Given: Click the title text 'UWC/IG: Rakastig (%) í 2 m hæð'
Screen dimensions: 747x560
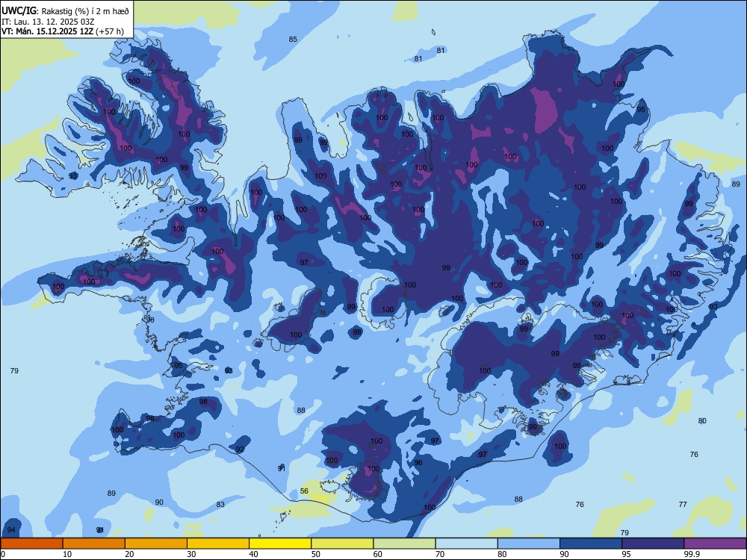Looking at the screenshot, I should 65,10.
